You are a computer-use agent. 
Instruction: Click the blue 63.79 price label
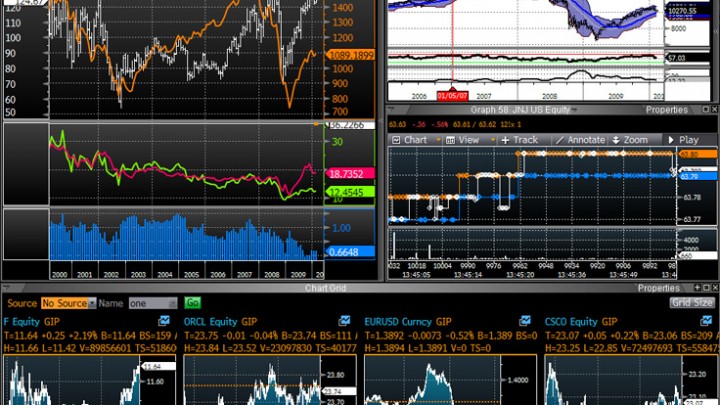click(x=697, y=176)
